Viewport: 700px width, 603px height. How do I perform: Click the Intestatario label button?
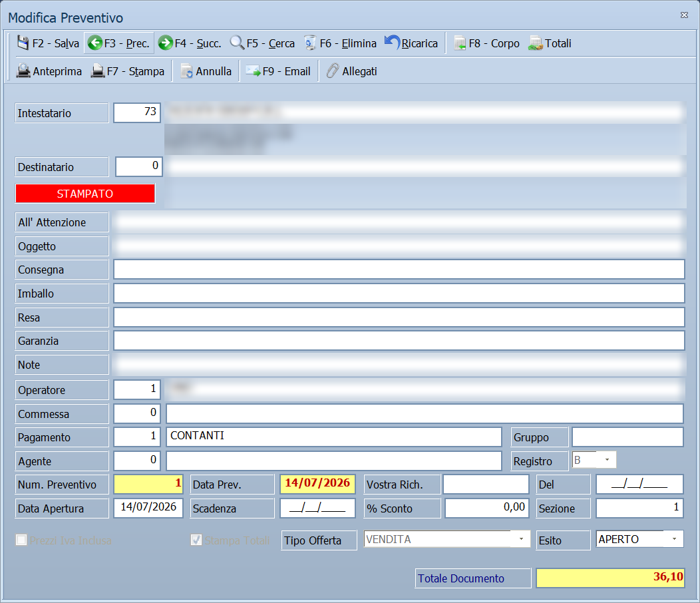[62, 113]
